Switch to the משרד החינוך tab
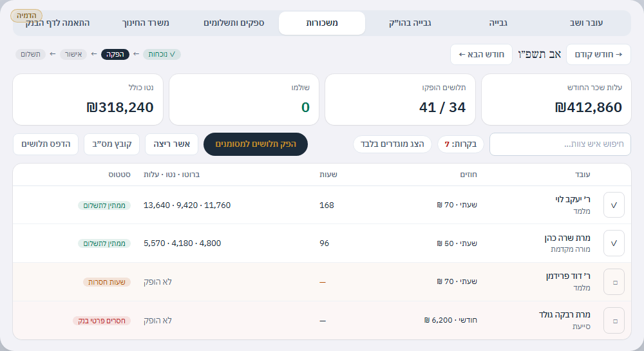The image size is (644, 351). pos(146,23)
